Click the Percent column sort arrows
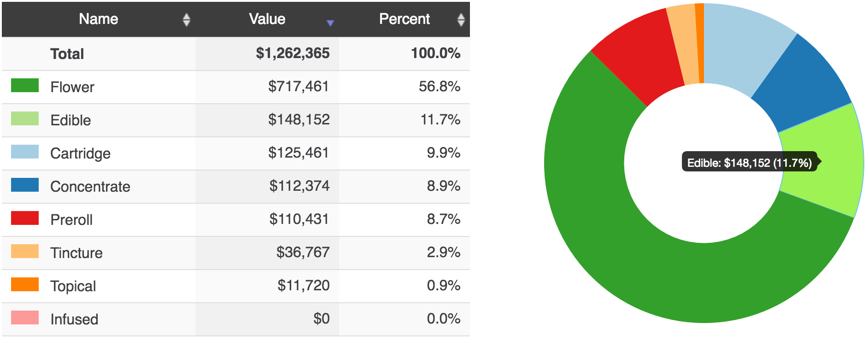The height and width of the screenshot is (341, 868). point(461,20)
